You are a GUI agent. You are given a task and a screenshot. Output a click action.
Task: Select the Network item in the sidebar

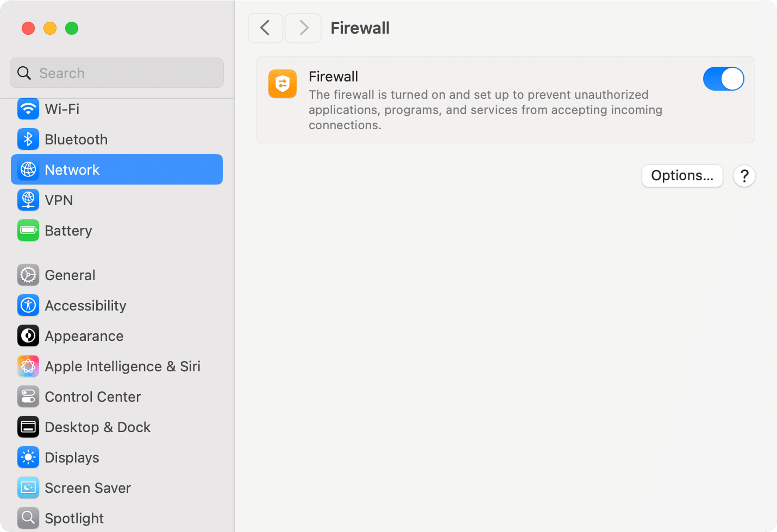72,169
